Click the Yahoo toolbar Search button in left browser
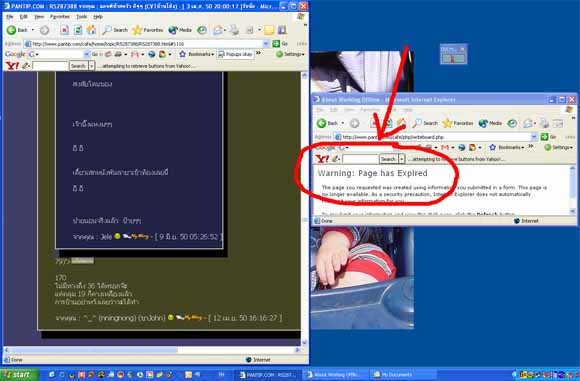580x381 pixels. 78,66
